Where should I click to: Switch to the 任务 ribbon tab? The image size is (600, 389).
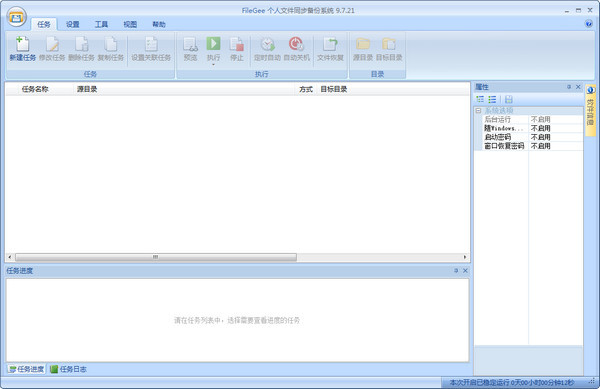click(x=44, y=24)
